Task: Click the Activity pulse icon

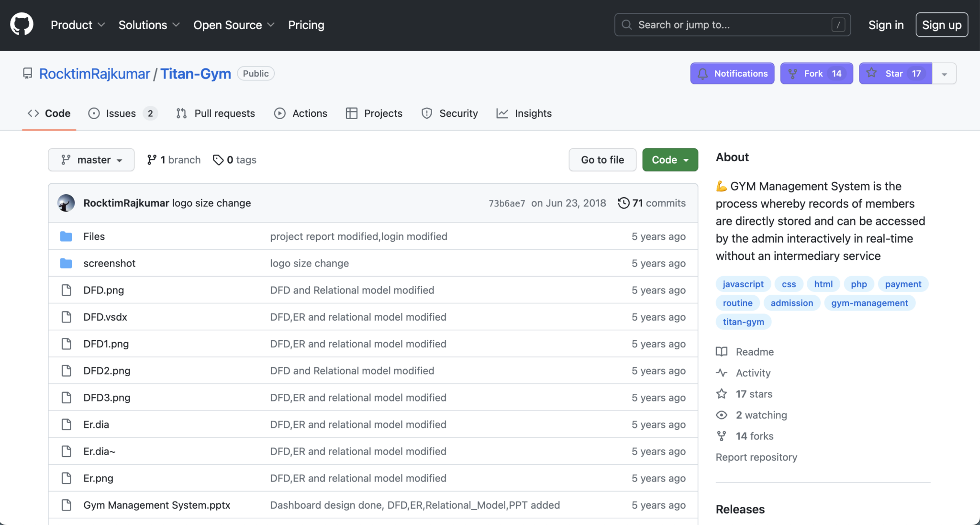Action: [722, 373]
